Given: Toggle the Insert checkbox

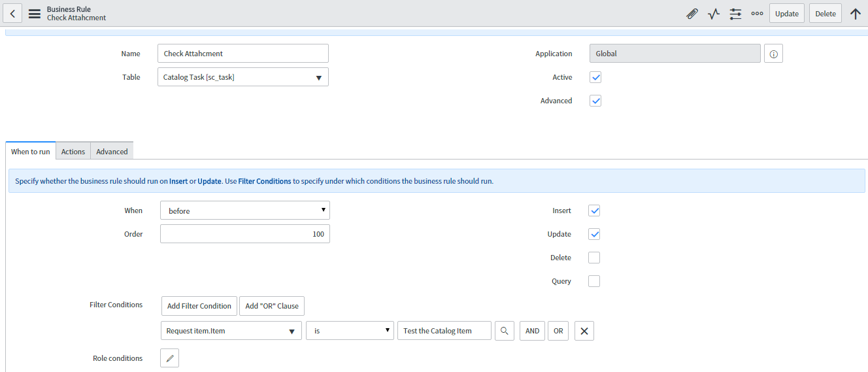Looking at the screenshot, I should click(594, 211).
